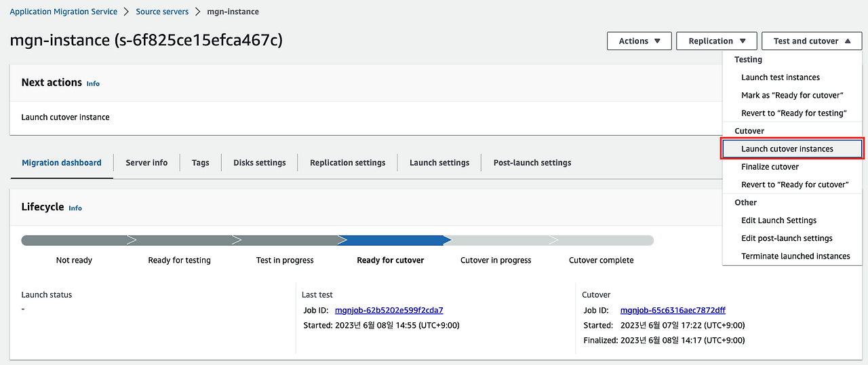Click the mgn-instance page title
The height and width of the screenshot is (365, 868).
tap(146, 40)
